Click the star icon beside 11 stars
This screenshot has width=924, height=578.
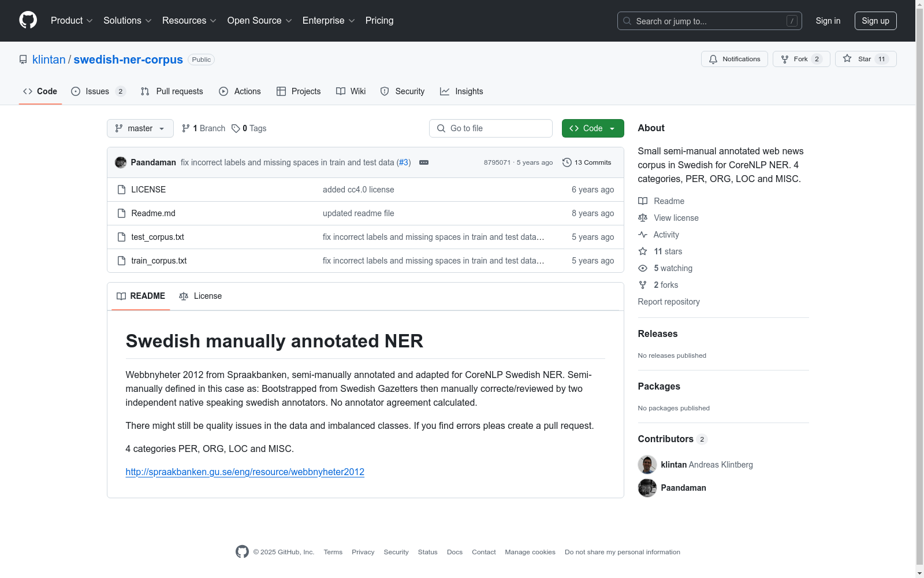[643, 251]
